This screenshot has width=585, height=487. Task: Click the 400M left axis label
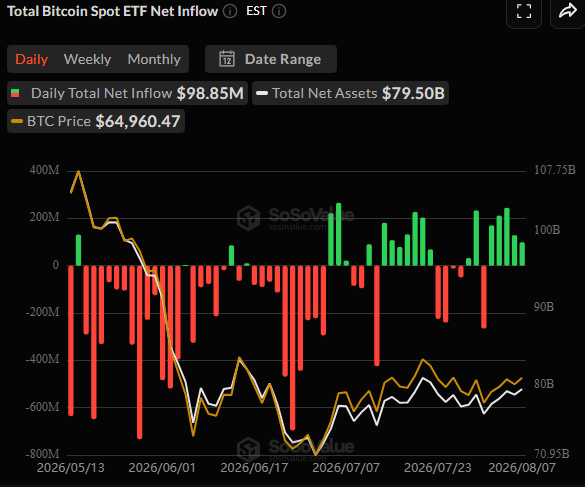[44, 170]
